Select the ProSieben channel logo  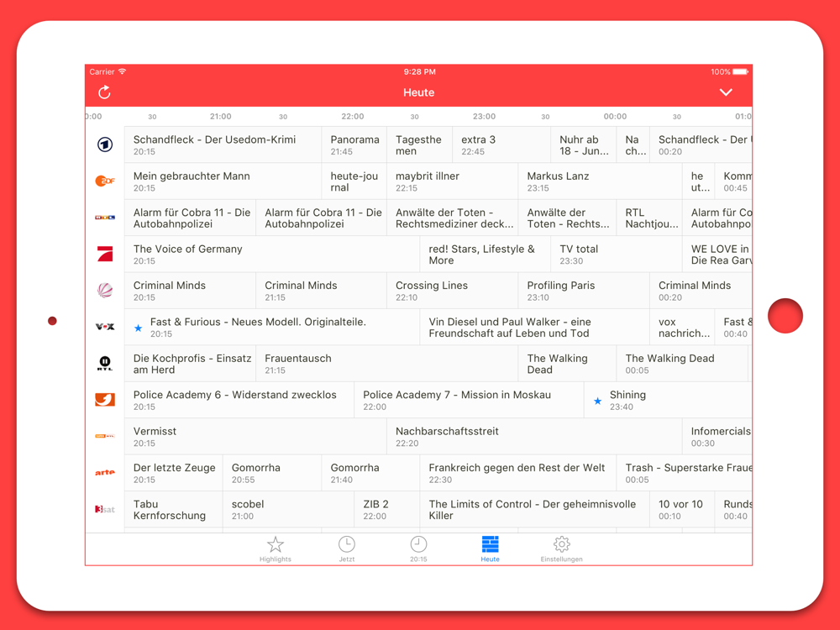coord(105,254)
